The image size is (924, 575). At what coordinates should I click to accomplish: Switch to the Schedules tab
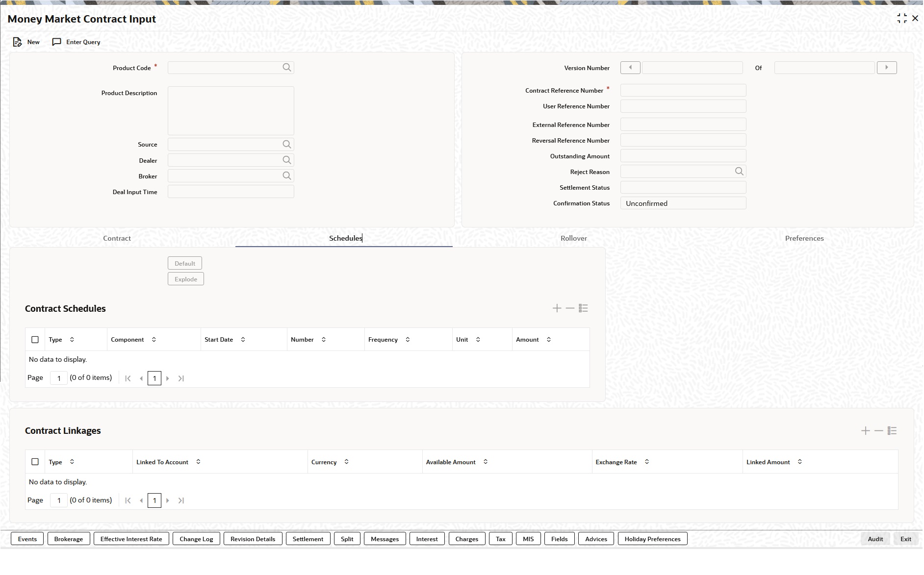click(345, 238)
